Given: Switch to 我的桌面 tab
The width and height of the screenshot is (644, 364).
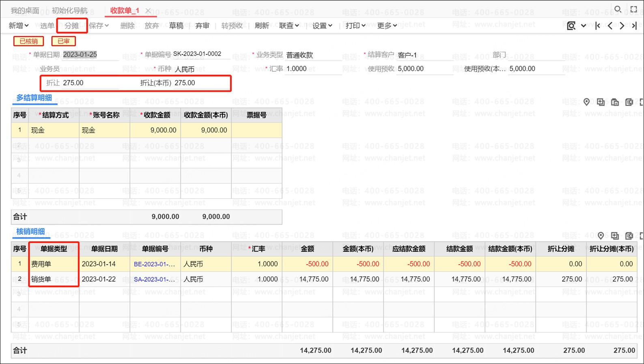Looking at the screenshot, I should pyautogui.click(x=25, y=11).
